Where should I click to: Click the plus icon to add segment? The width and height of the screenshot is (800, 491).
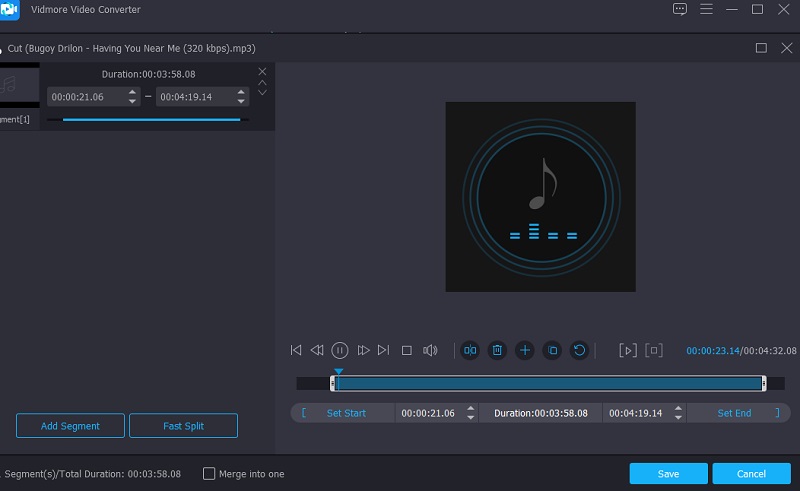point(525,350)
